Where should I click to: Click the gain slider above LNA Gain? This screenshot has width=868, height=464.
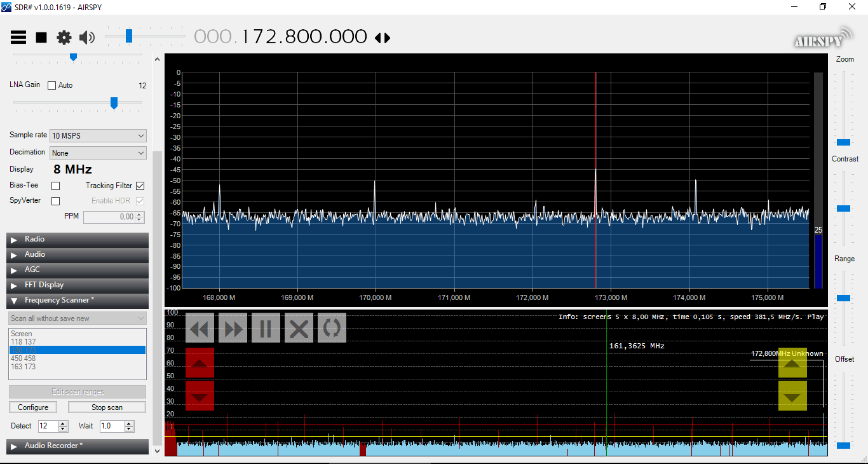coord(73,57)
